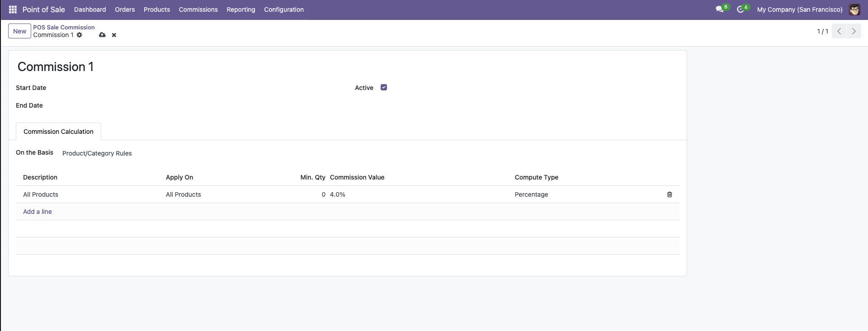Open the discuss messages icon
Screen dimensions: 868x331
tap(720, 9)
